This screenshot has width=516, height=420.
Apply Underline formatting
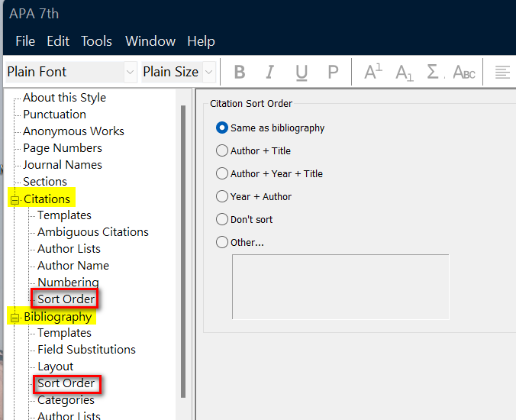[x=302, y=72]
